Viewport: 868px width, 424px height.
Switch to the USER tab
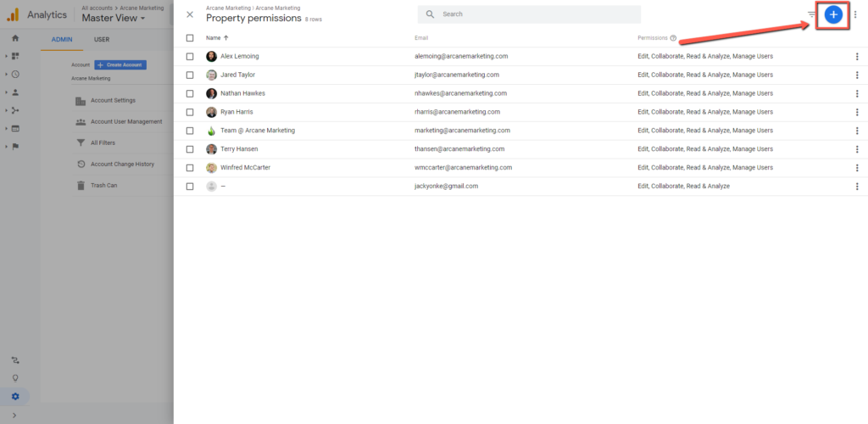[x=102, y=40]
